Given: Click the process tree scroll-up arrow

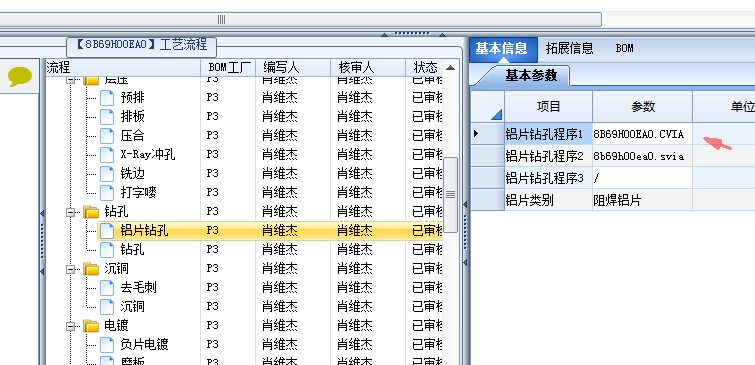Looking at the screenshot, I should pyautogui.click(x=450, y=68).
